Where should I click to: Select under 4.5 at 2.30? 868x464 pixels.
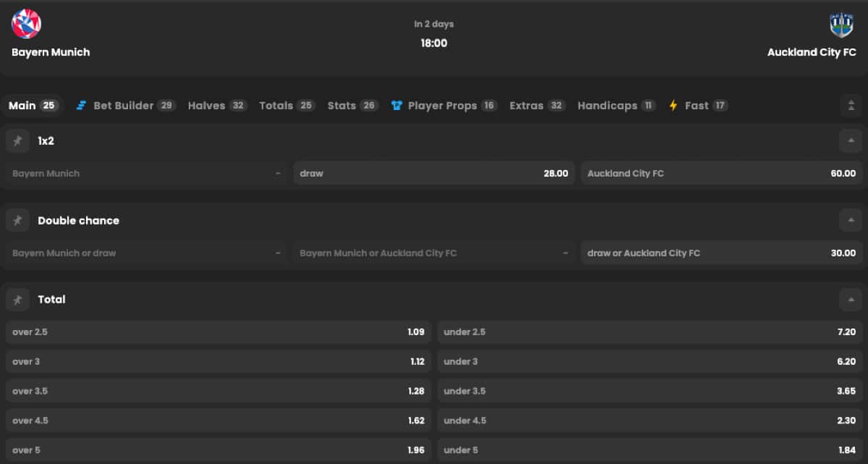pyautogui.click(x=650, y=421)
